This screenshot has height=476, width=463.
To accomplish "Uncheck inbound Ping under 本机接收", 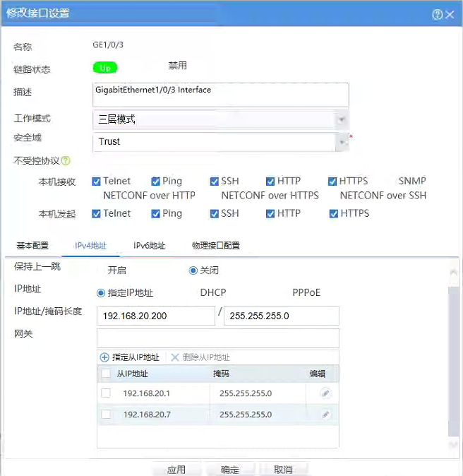I will [x=156, y=182].
